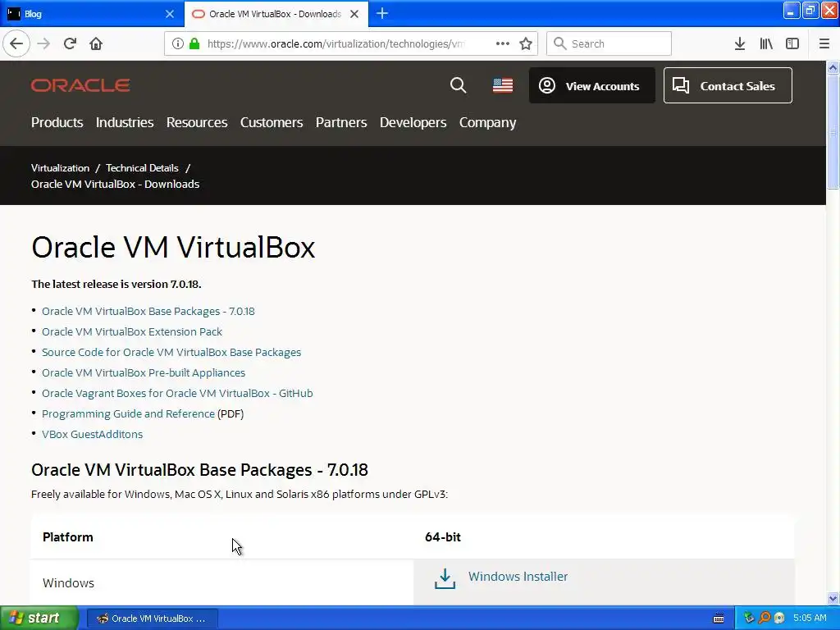The height and width of the screenshot is (630, 840).
Task: Reload the page with the refresh icon
Action: 70,43
